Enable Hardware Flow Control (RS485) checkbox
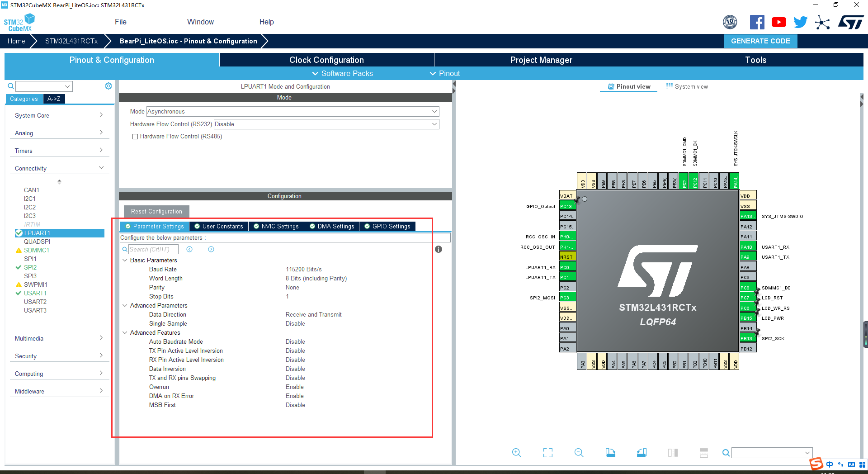 click(x=135, y=137)
